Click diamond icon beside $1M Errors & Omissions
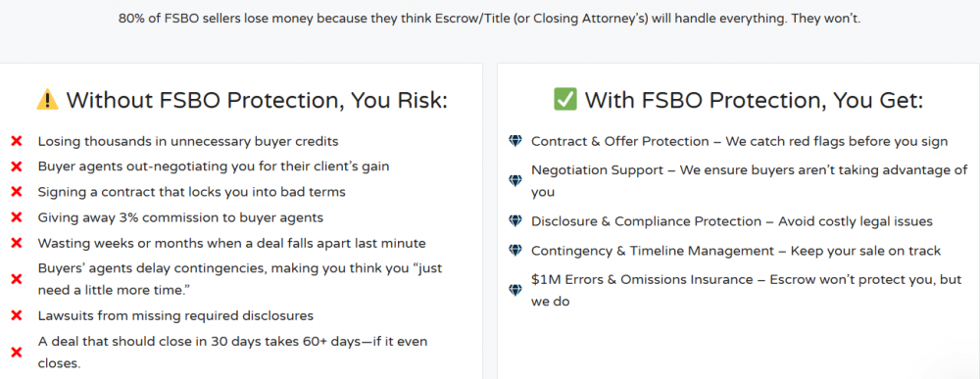980x379 pixels. (515, 290)
